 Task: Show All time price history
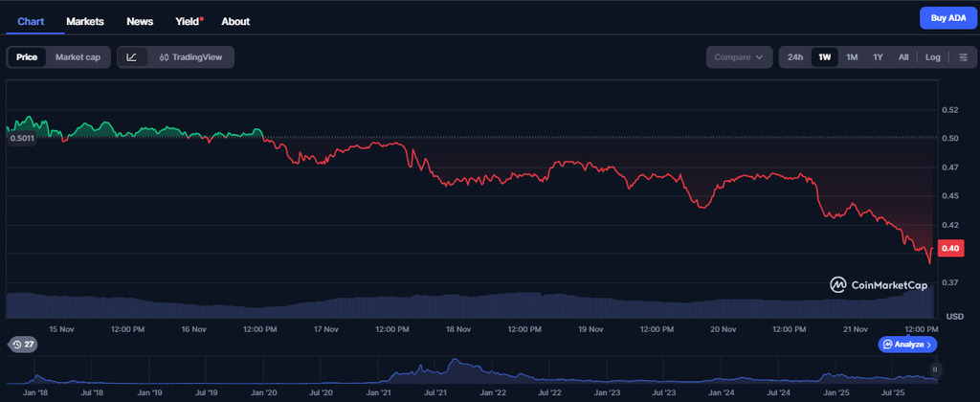[902, 57]
